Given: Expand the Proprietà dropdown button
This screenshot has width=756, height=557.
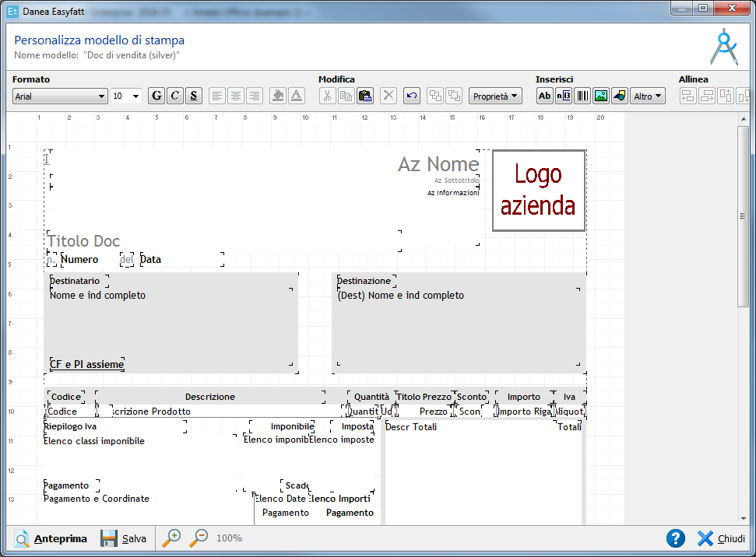Looking at the screenshot, I should 495,96.
